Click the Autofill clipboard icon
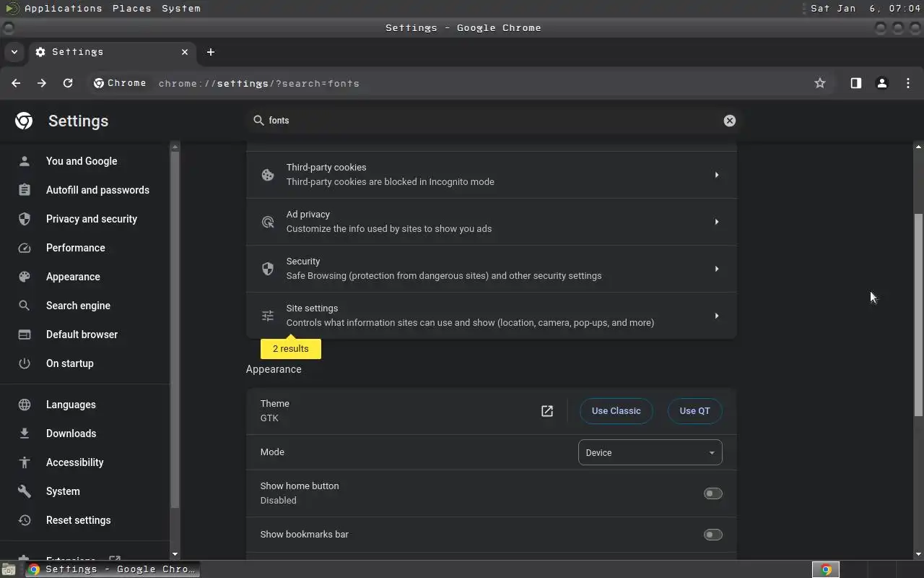The height and width of the screenshot is (578, 924). (x=25, y=190)
